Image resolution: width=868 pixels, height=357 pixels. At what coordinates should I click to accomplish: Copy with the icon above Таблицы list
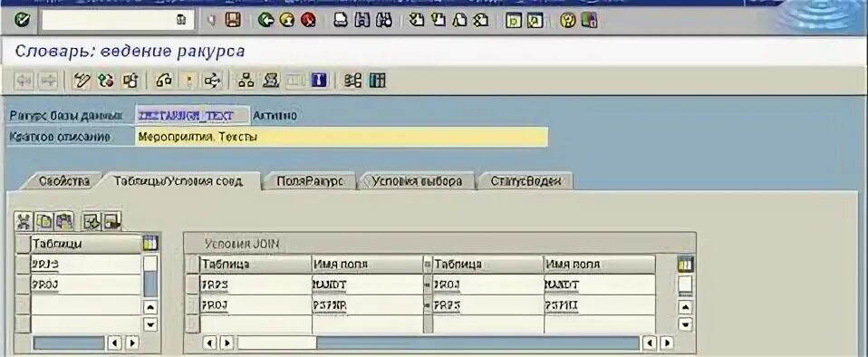43,221
